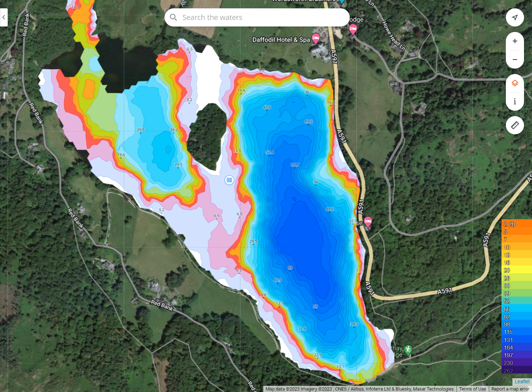Focus the Search the waters field
The width and height of the screenshot is (532, 392).
[257, 17]
